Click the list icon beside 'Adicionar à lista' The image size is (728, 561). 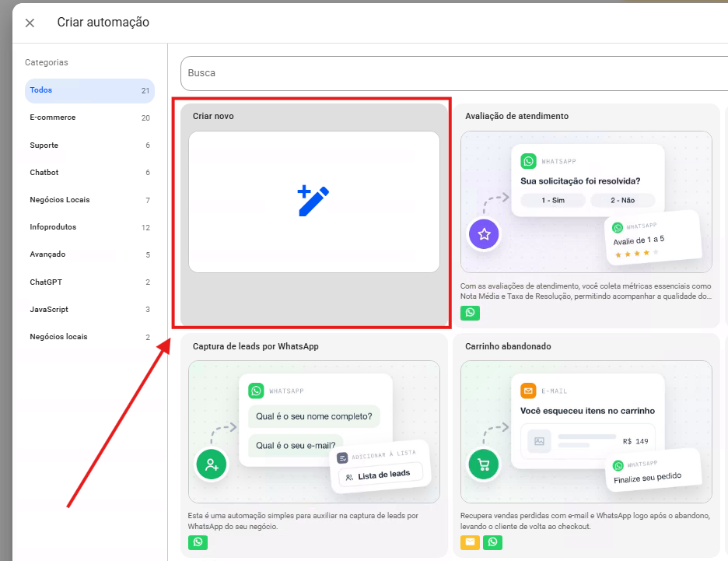tap(342, 458)
